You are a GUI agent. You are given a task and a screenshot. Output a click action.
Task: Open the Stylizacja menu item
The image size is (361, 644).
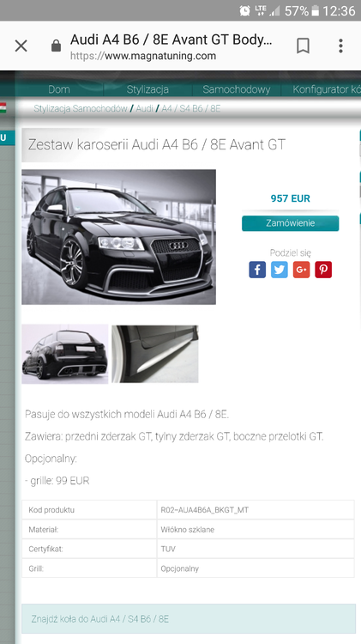147,89
